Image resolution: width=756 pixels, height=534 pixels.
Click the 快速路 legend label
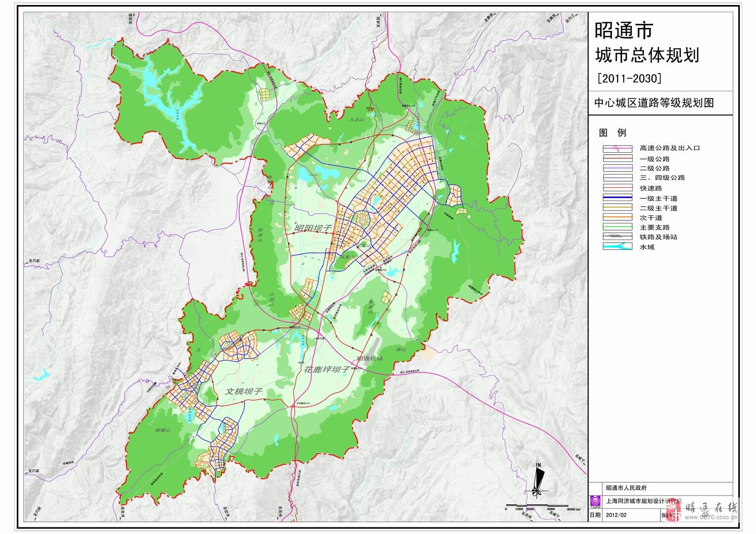pos(651,188)
